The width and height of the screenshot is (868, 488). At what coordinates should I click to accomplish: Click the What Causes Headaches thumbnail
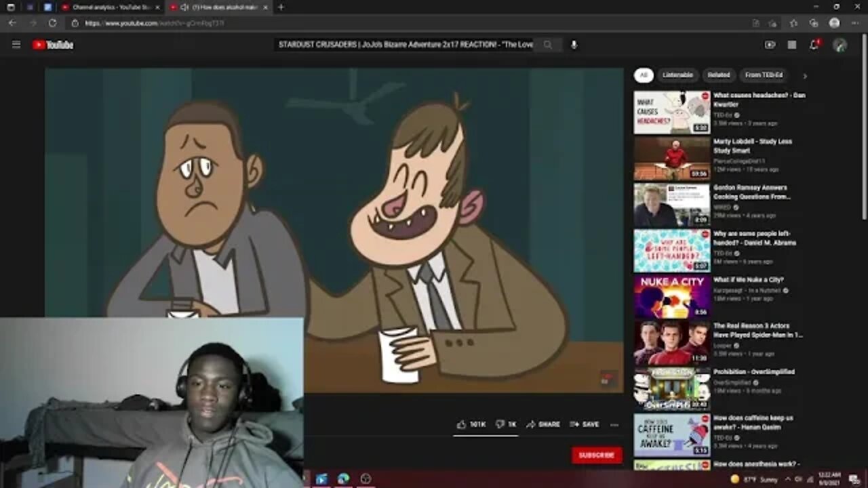pyautogui.click(x=672, y=113)
